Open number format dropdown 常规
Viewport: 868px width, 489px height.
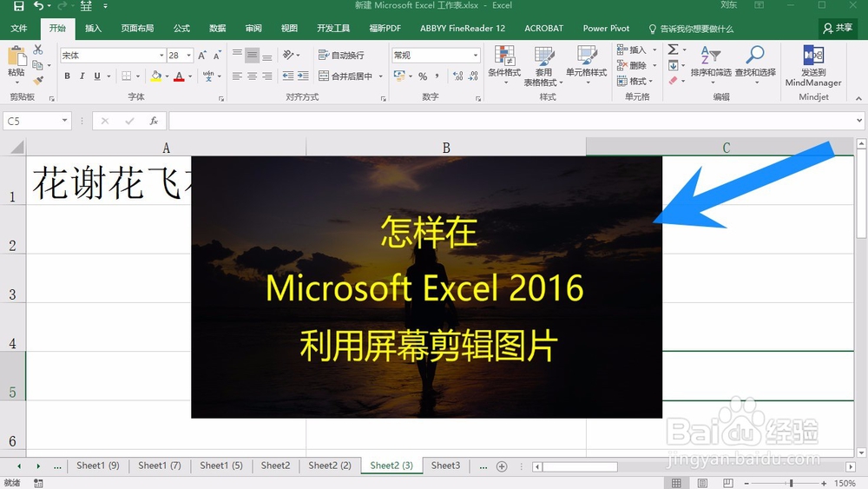point(476,56)
